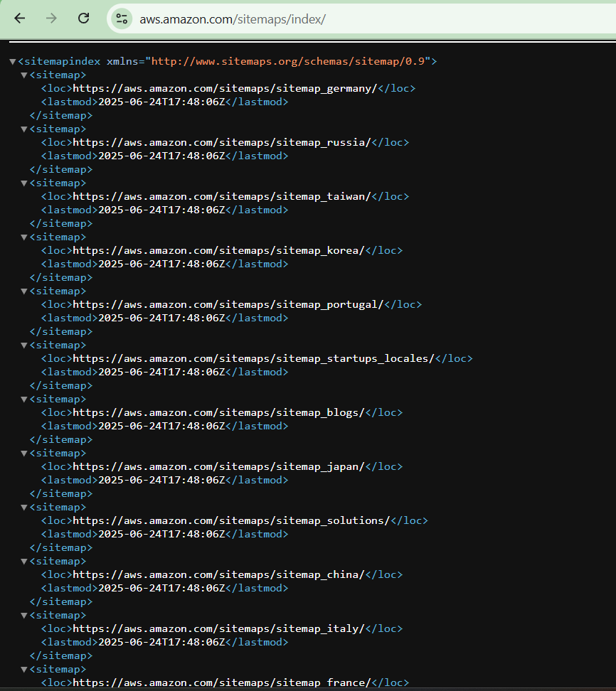Go forward to the next page
This screenshot has width=616, height=691.
pos(52,18)
